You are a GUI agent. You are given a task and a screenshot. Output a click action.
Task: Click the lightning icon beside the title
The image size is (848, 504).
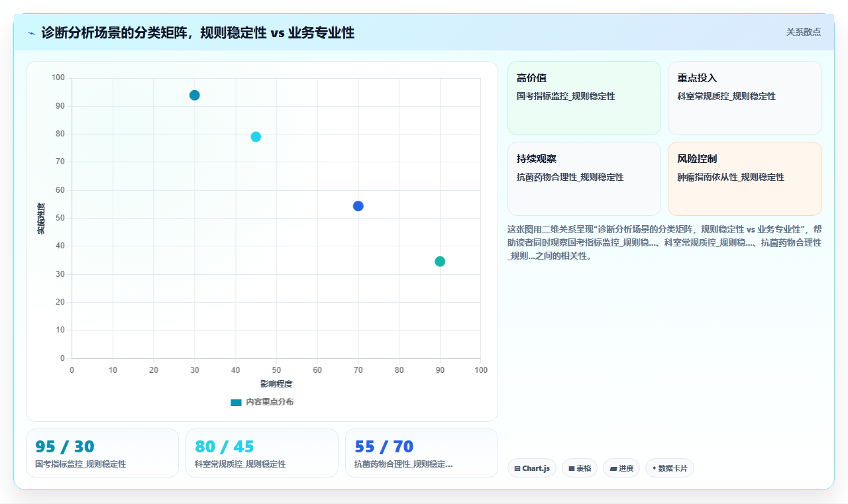tap(32, 32)
